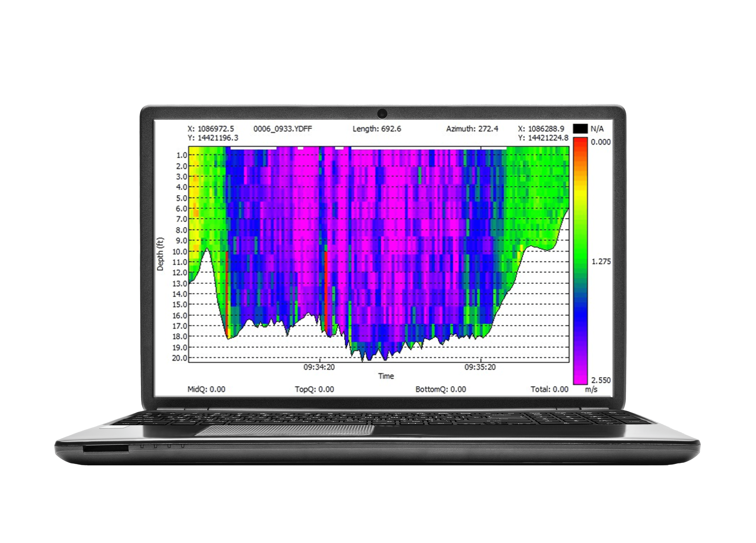Viewport: 756px width, 543px height.
Task: Click the starting 'Y: 14421196.3' coordinate
Action: (x=213, y=138)
